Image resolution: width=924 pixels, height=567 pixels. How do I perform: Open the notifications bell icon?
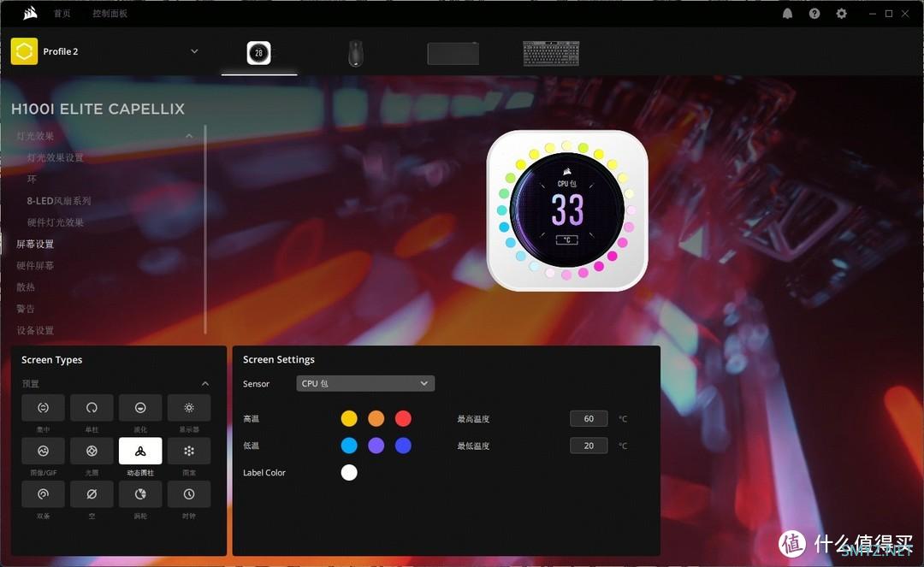coord(787,14)
